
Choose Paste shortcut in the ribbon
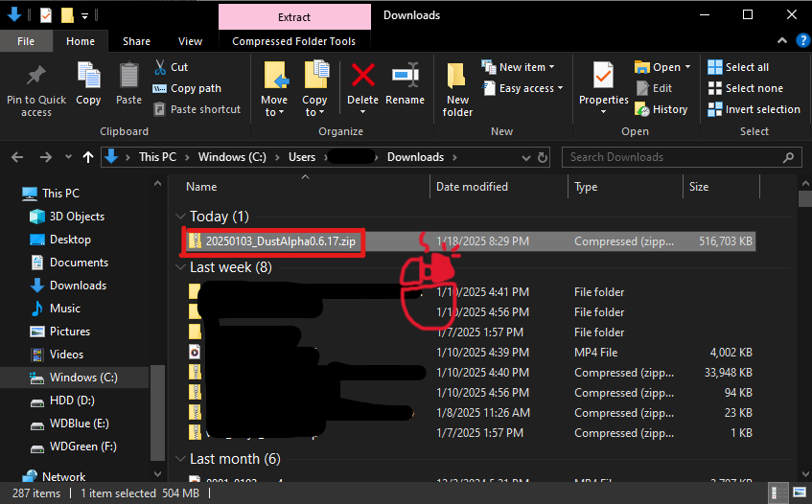[x=197, y=109]
